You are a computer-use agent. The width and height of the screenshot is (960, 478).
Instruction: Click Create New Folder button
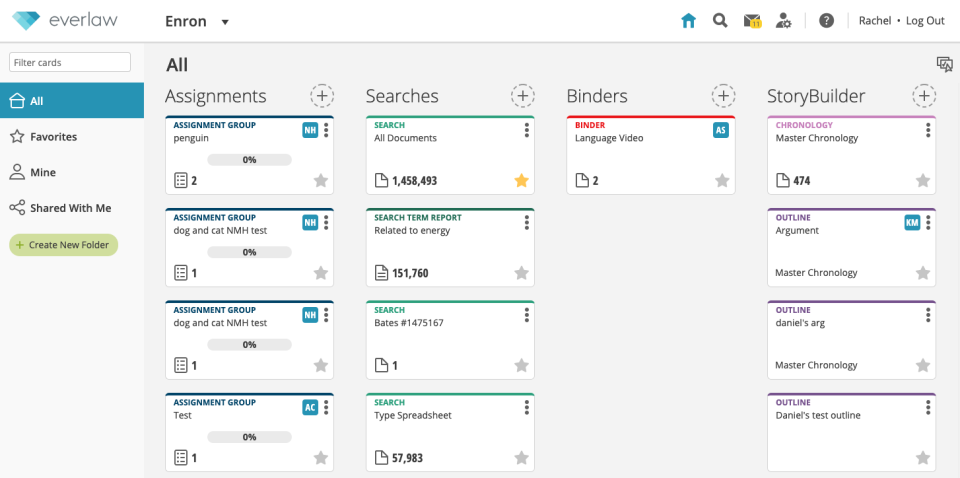tap(64, 245)
